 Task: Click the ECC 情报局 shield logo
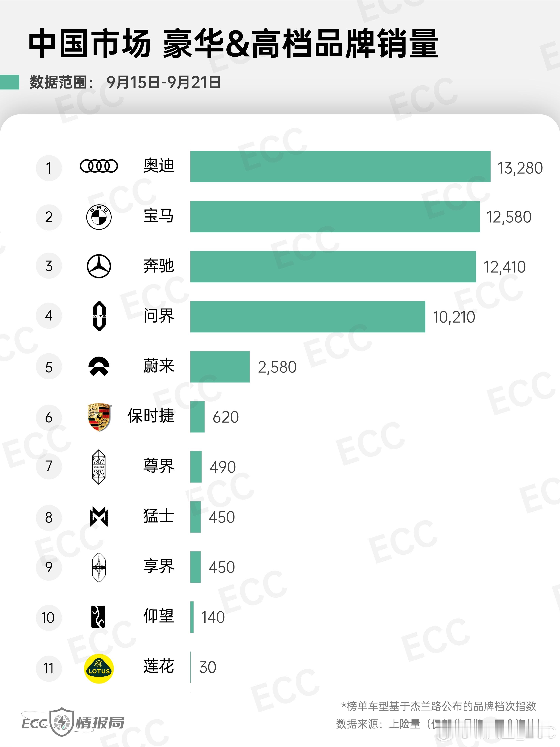pos(73,722)
